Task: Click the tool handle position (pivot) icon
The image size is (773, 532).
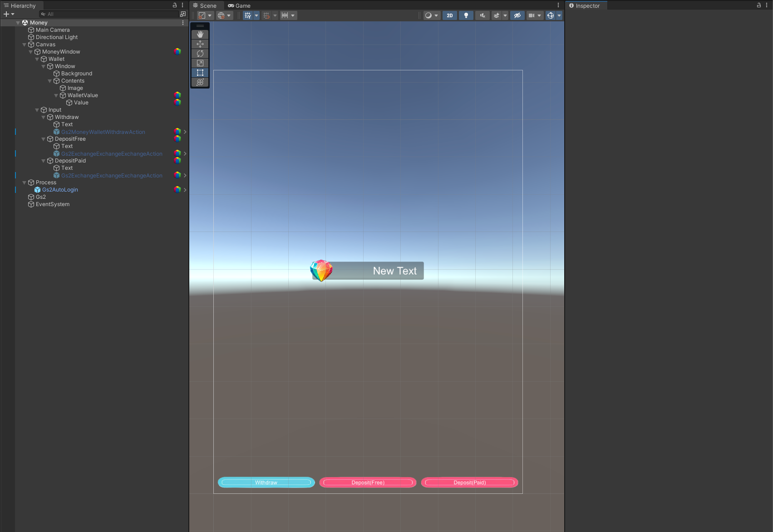Action: [x=202, y=15]
